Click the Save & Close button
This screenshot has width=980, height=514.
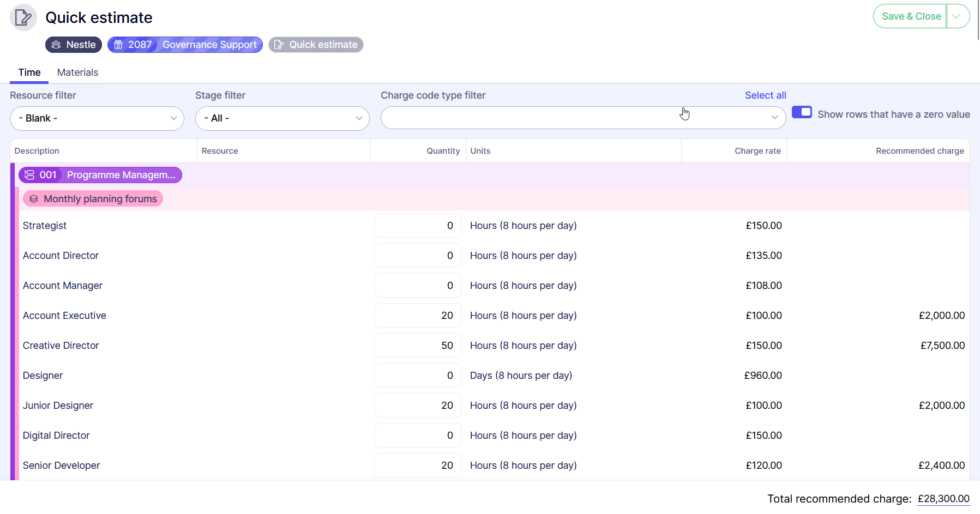point(911,16)
